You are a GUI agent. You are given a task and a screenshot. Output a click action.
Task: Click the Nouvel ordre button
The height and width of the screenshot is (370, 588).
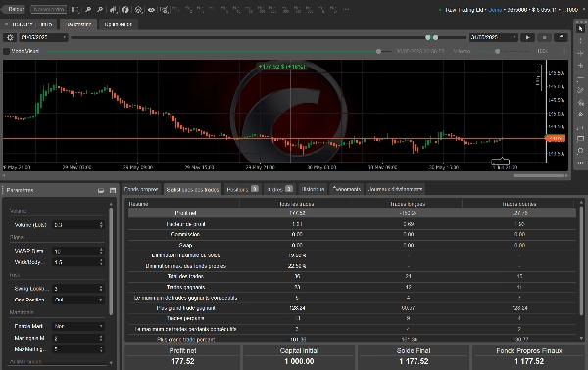(x=49, y=9)
